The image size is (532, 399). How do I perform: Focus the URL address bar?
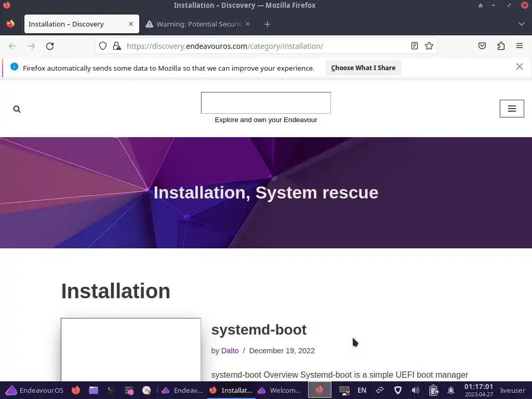pos(265,46)
